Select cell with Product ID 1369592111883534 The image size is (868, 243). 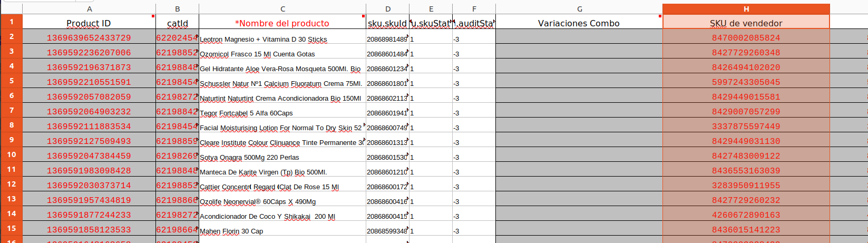(89, 125)
